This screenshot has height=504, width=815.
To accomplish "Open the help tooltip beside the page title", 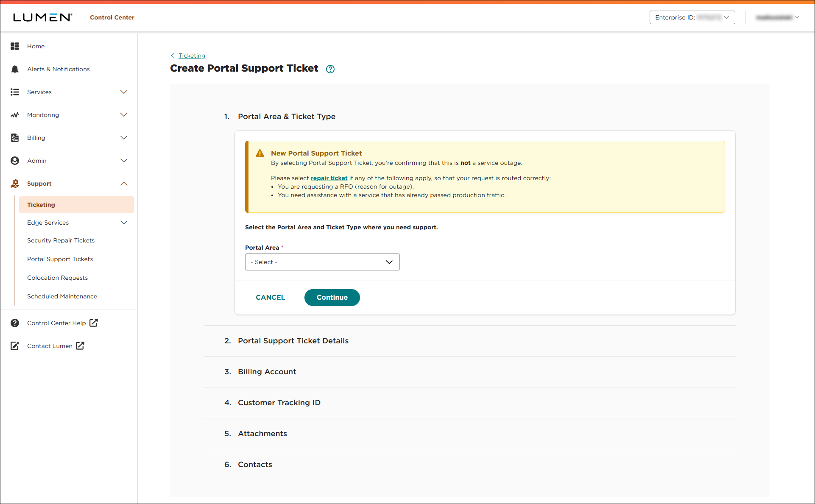I will coord(330,69).
